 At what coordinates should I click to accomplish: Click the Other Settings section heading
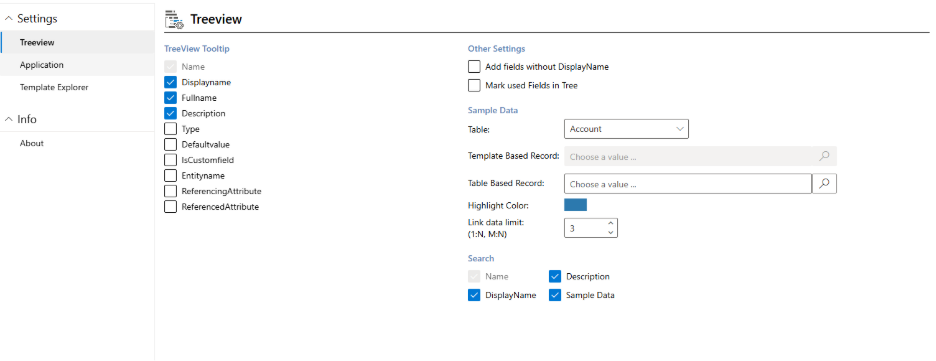[x=497, y=49]
